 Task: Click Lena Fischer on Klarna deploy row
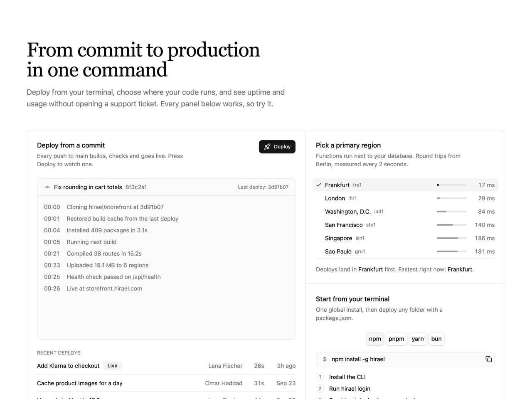point(225,366)
